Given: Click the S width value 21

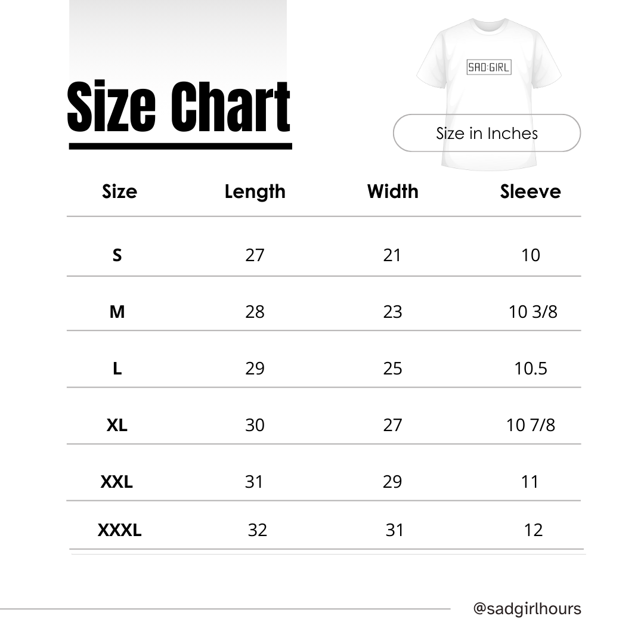Looking at the screenshot, I should (392, 255).
